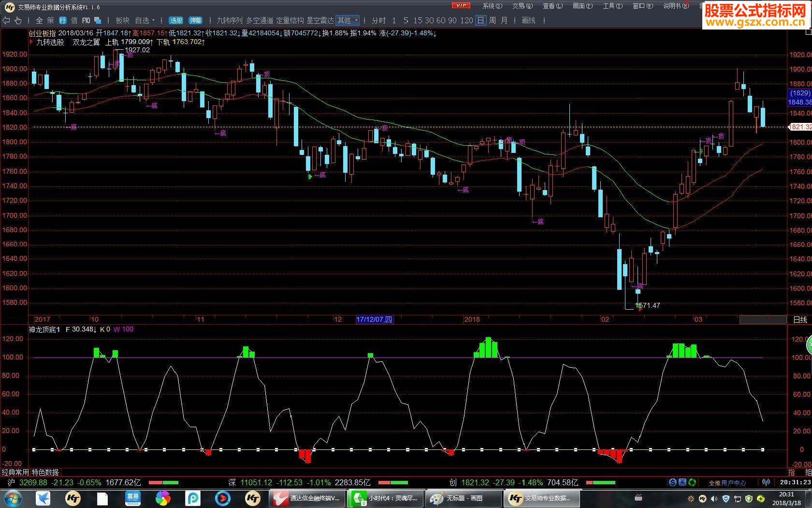Switch to 5-minute period
Viewport: 812px width, 508px height.
coord(406,20)
